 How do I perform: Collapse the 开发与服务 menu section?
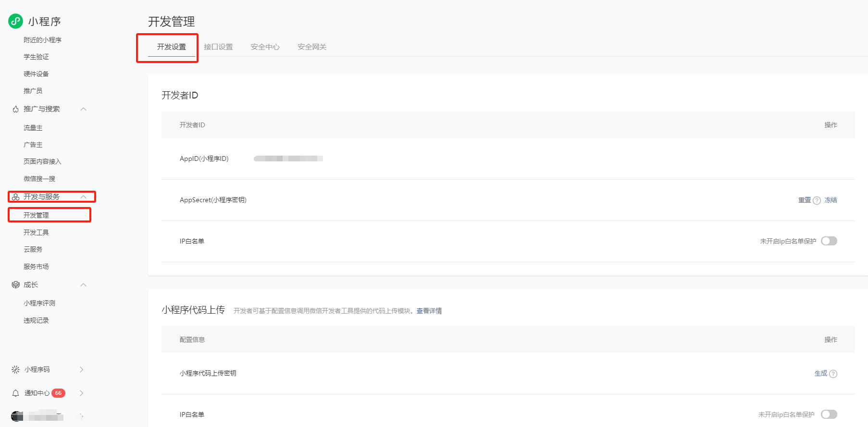click(x=83, y=197)
